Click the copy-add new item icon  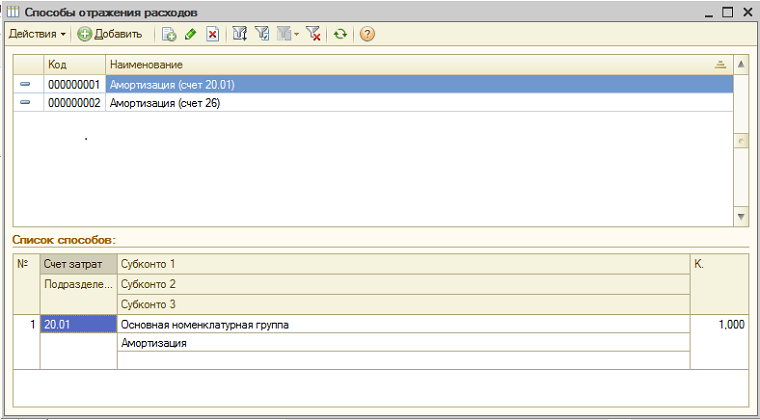tap(169, 34)
